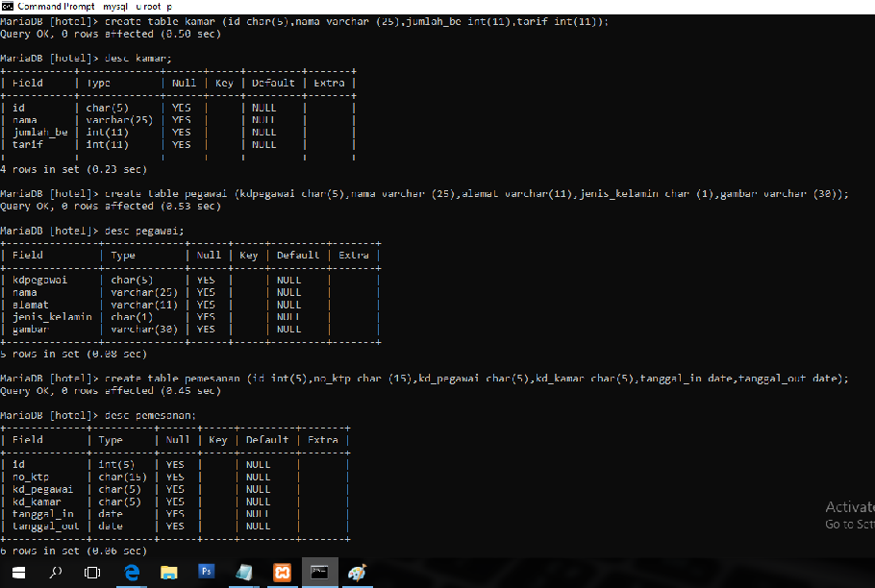Switch to XAMPP control panel icon

click(282, 573)
